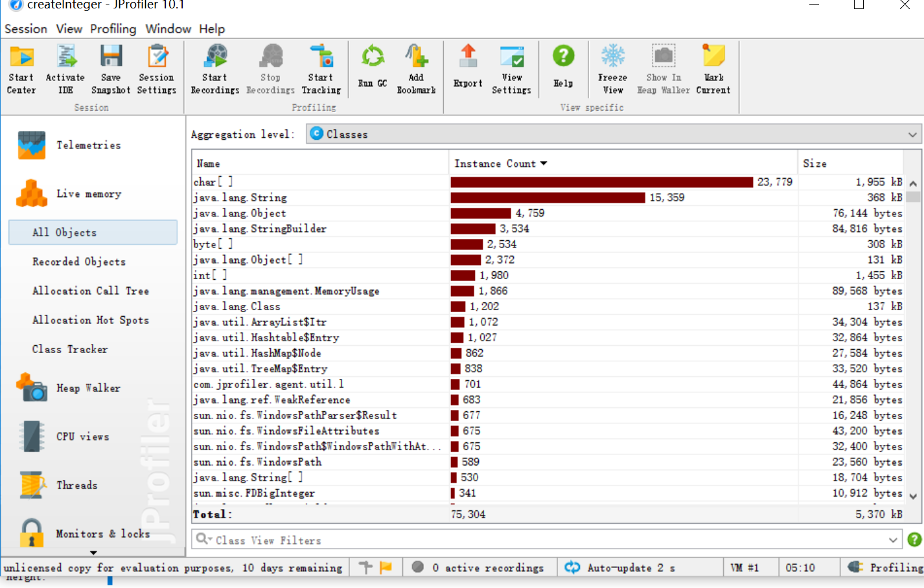The image size is (924, 588).
Task: Select All Objects view
Action: (x=93, y=232)
